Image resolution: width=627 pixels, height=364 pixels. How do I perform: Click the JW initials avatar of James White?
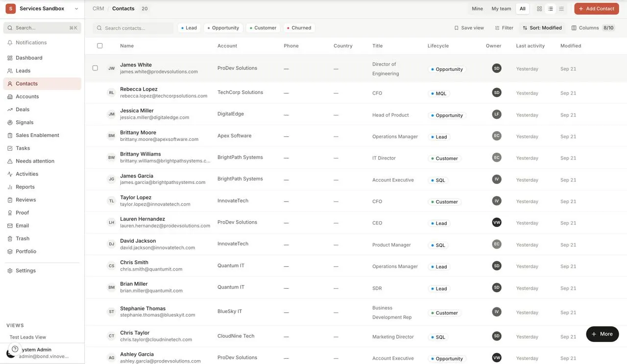111,68
